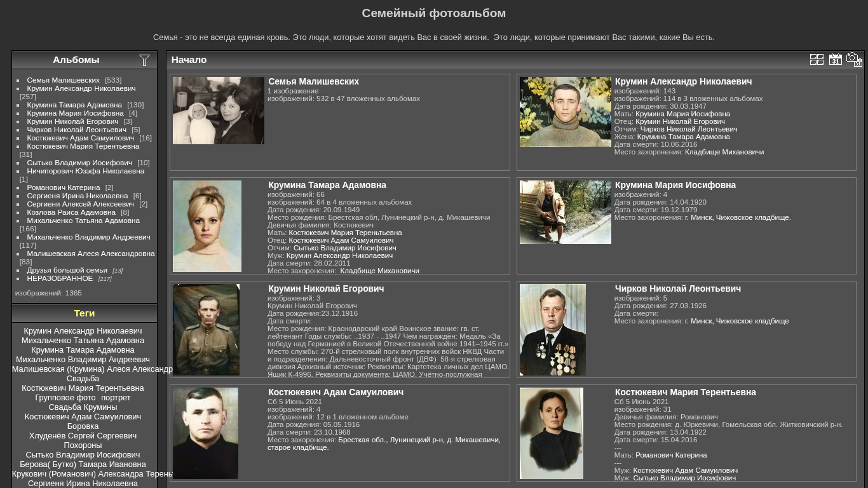Open Крумина Мария Иосифовна card photo thumbnail
868x488 pixels.
click(x=566, y=212)
